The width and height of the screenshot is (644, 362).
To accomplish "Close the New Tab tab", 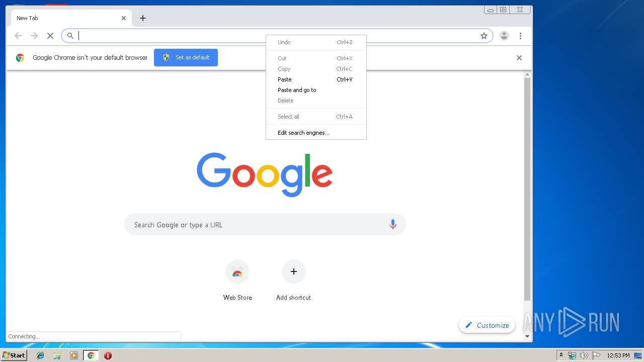I will point(124,18).
